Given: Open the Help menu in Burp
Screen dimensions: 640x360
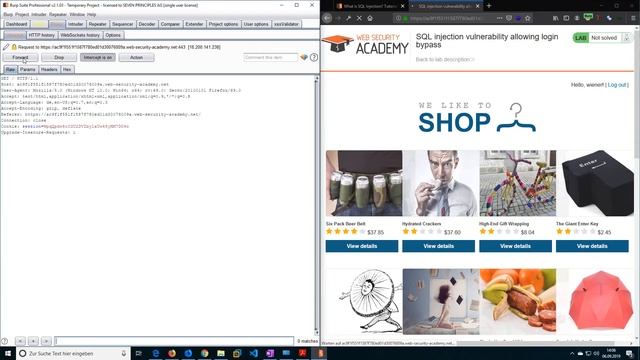Looking at the screenshot, I should [91, 14].
